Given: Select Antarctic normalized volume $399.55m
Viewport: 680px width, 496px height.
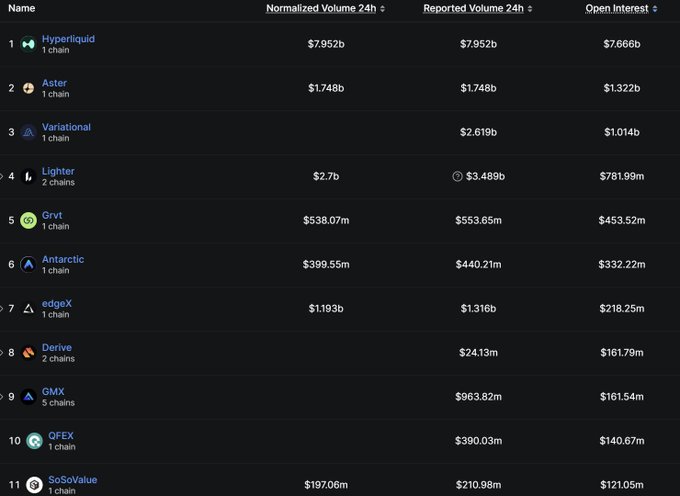Looking at the screenshot, I should tap(326, 264).
